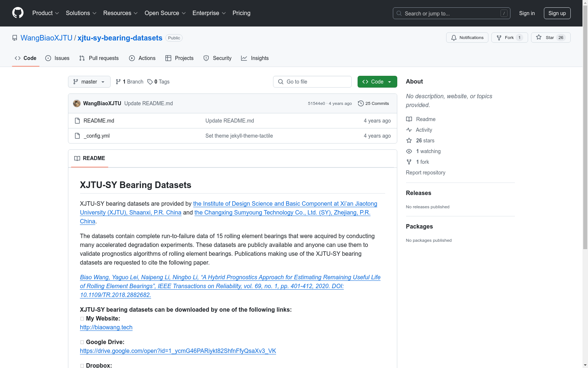Image resolution: width=588 pixels, height=368 pixels.
Task: Click the avatar next to WangBiaoXJTU commit
Action: click(x=77, y=103)
